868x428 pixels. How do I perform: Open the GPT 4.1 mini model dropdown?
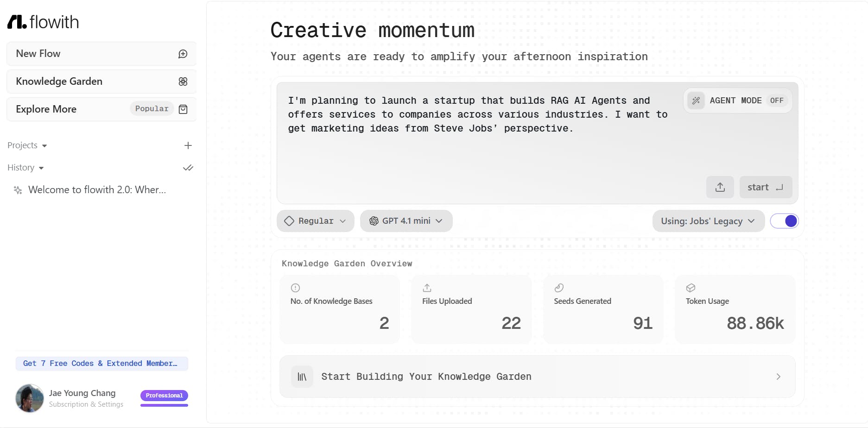[406, 221]
